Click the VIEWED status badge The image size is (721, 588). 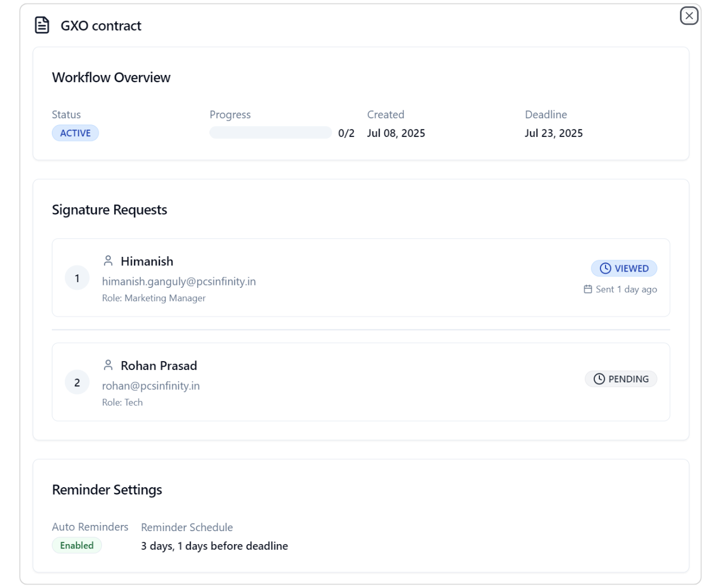[624, 269]
